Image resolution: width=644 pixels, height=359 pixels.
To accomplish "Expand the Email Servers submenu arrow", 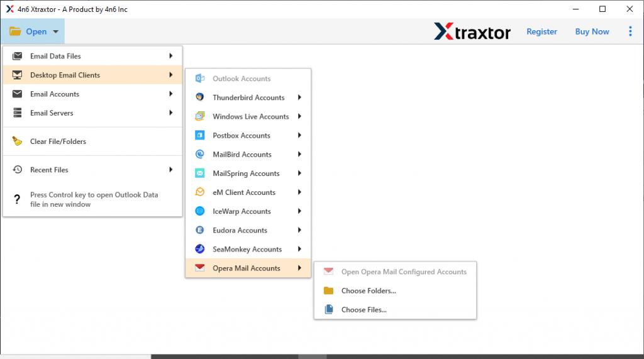I will (171, 113).
